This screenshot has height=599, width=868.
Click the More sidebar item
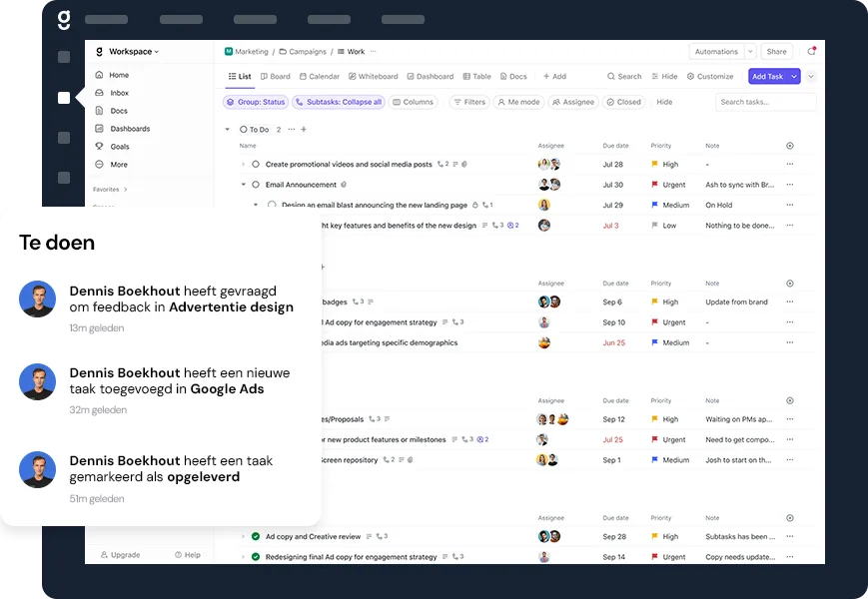click(x=112, y=165)
